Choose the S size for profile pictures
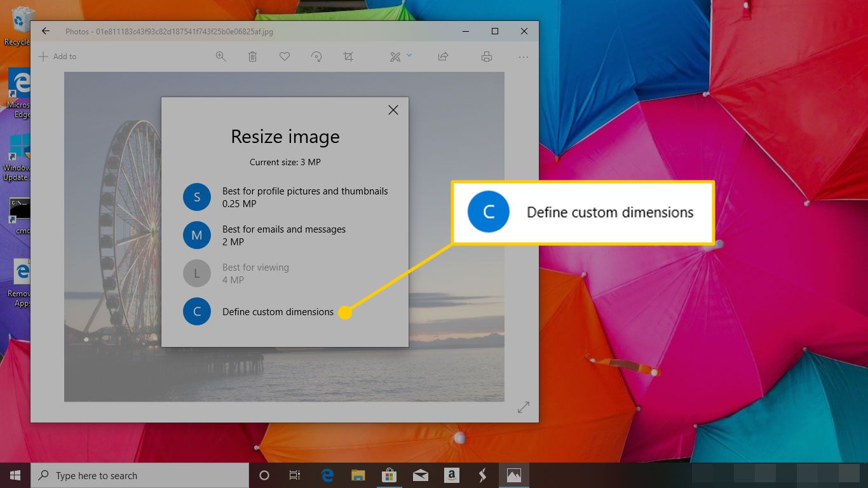The height and width of the screenshot is (488, 868). tap(286, 197)
